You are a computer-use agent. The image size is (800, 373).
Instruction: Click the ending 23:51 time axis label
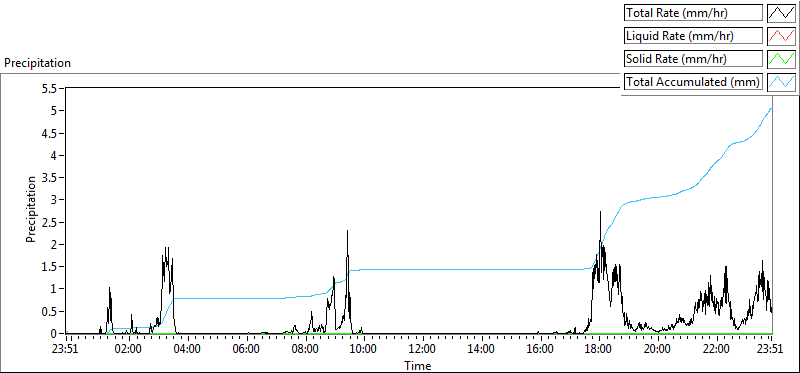[x=771, y=350]
